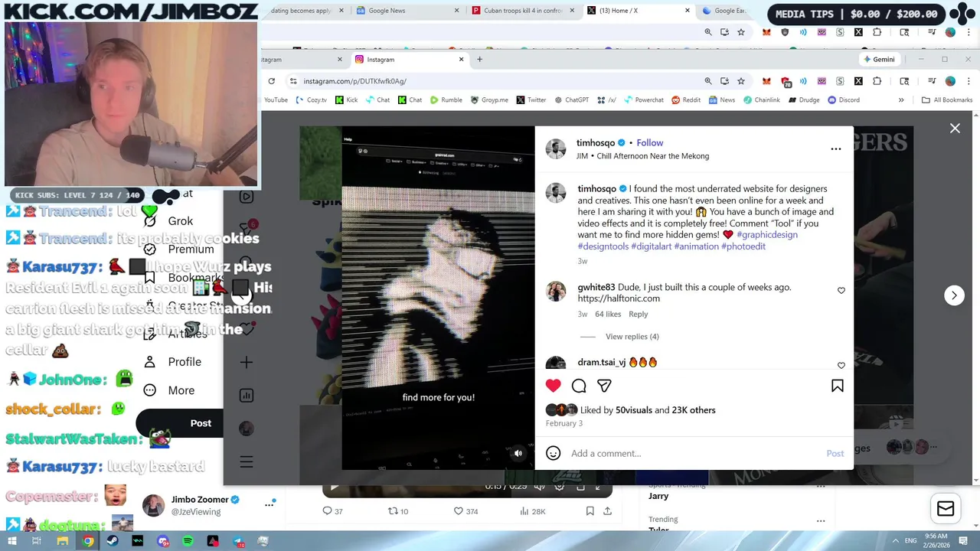980x551 pixels.
Task: Open the Rumble bookmark
Action: click(x=446, y=99)
